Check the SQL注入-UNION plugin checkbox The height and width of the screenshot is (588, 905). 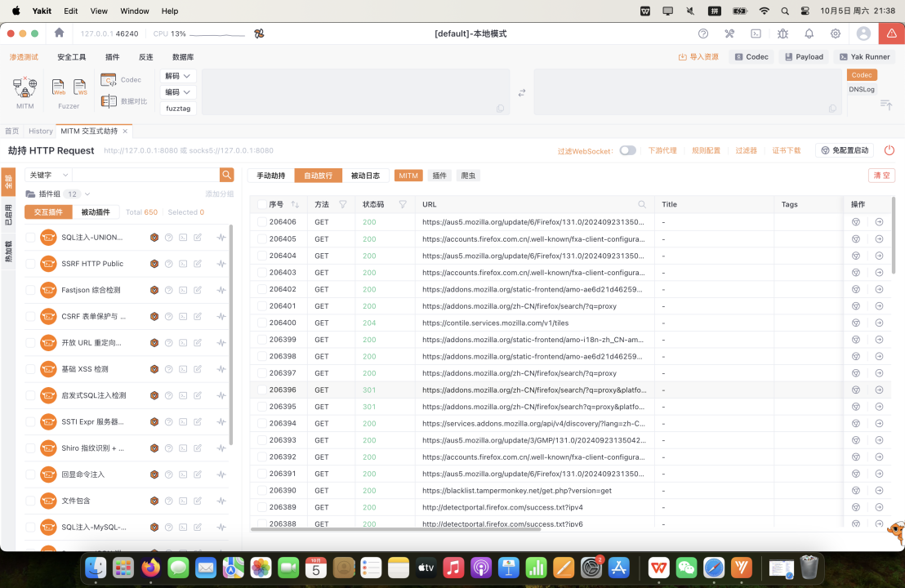pos(30,238)
